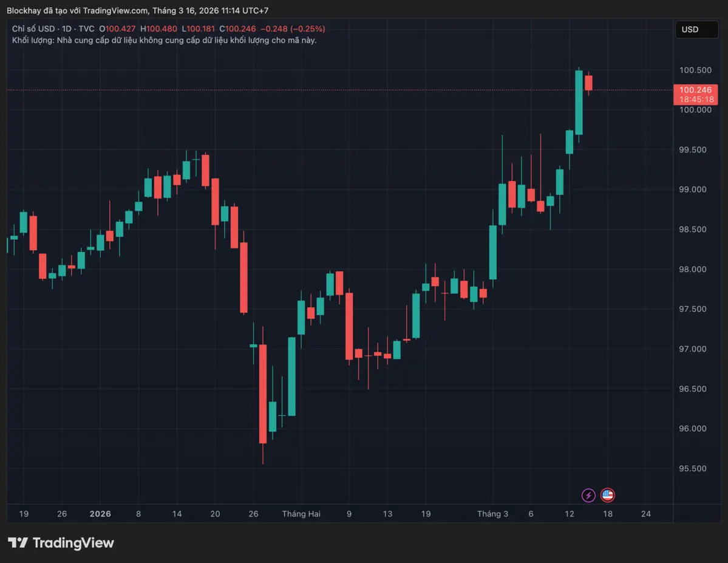This screenshot has width=728, height=563.
Task: Click the lightning bolt events icon
Action: [588, 495]
